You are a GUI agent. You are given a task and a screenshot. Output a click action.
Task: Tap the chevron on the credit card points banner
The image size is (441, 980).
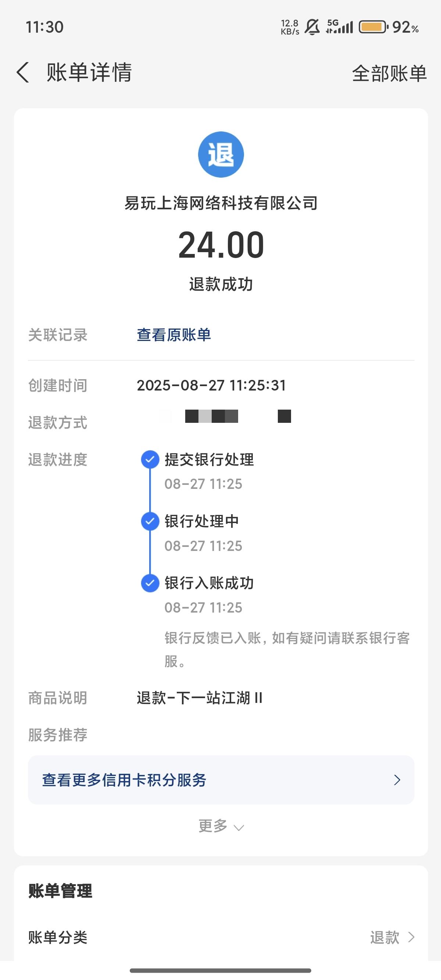[397, 780]
